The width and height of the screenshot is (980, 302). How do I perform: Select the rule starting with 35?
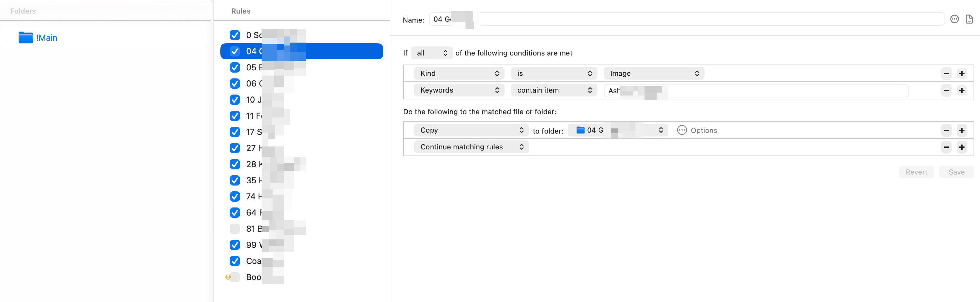click(x=301, y=180)
